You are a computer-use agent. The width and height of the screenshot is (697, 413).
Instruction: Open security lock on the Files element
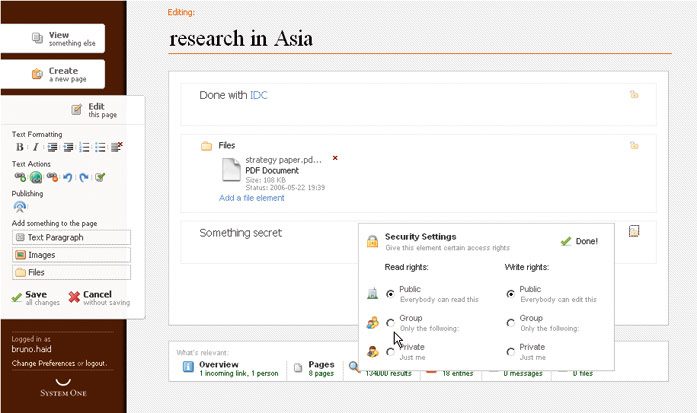tap(633, 145)
